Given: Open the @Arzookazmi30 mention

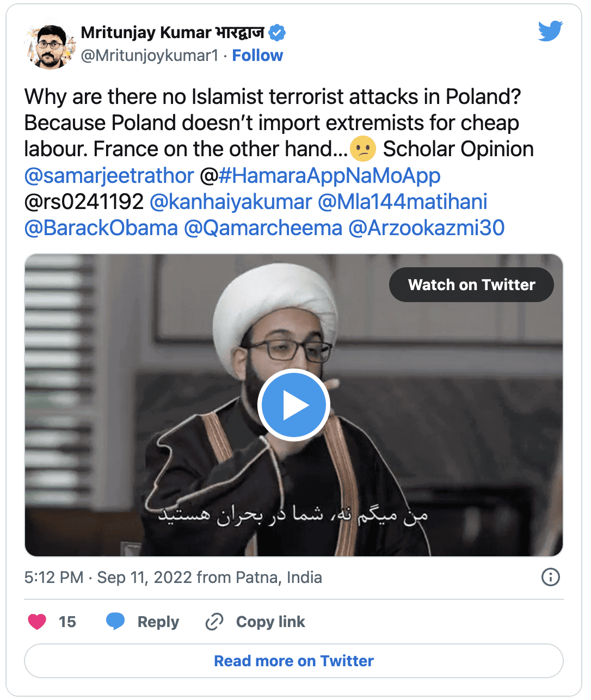Looking at the screenshot, I should (426, 228).
